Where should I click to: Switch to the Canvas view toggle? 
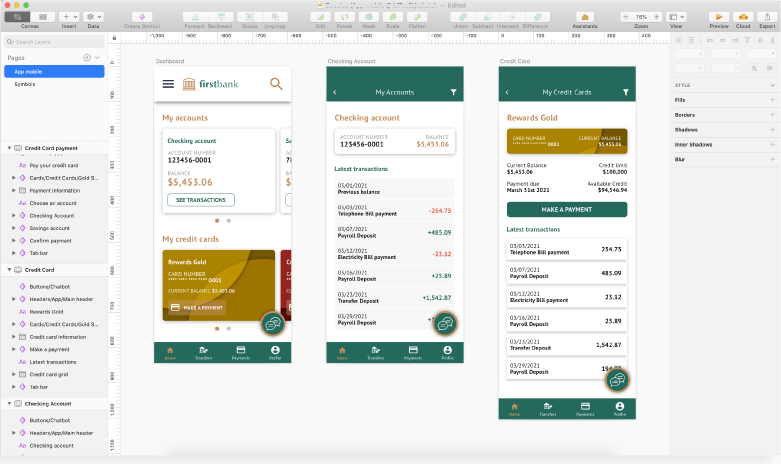pos(19,17)
